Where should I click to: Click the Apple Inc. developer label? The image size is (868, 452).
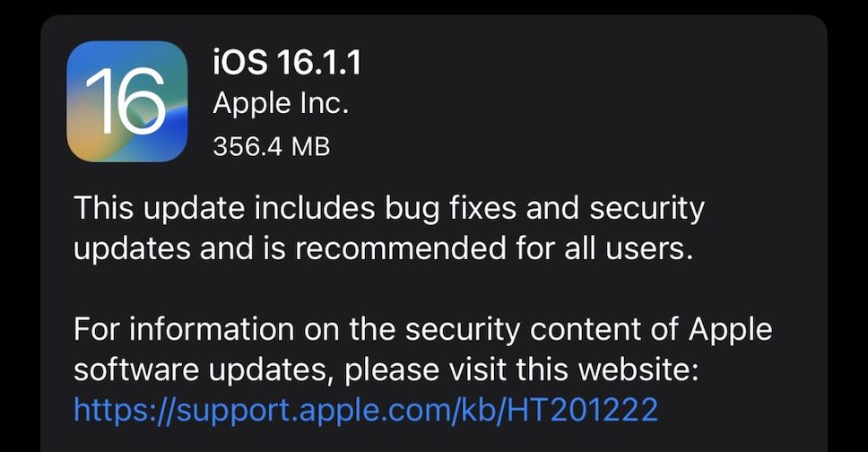click(x=281, y=104)
